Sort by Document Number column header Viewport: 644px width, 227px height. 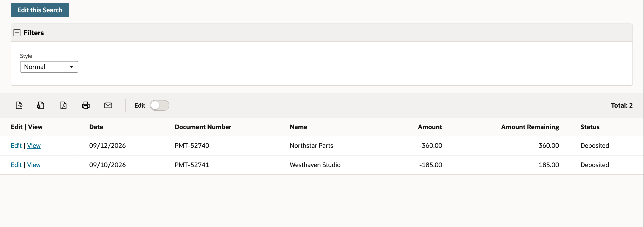(x=203, y=127)
